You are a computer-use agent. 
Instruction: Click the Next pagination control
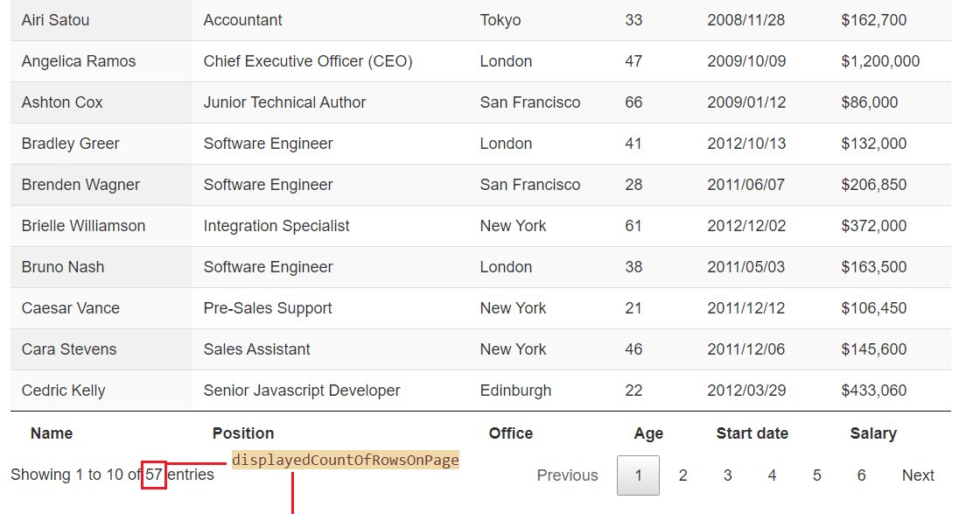[917, 475]
